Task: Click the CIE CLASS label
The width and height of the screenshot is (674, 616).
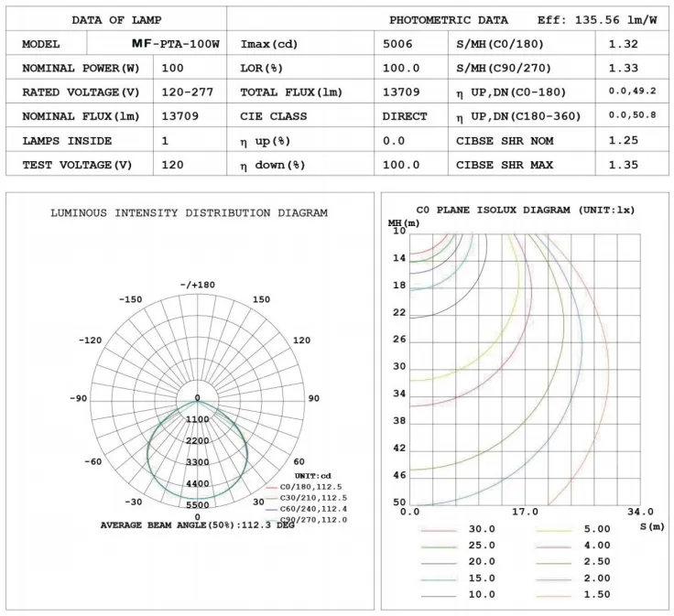Action: click(274, 116)
